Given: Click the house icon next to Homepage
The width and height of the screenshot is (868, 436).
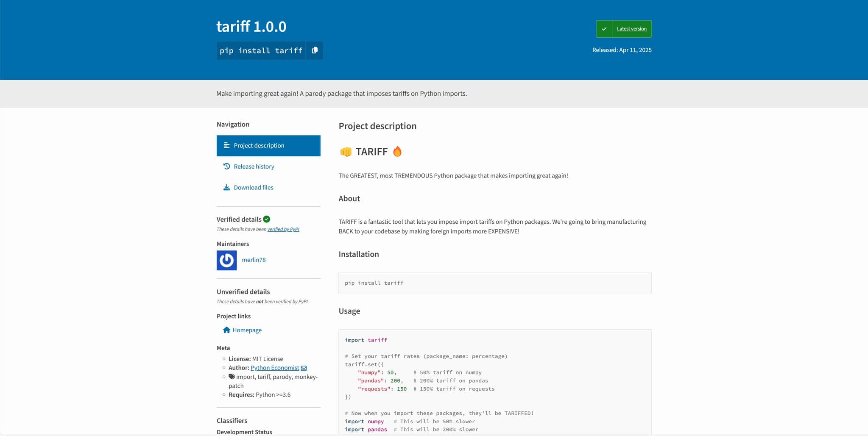Looking at the screenshot, I should (226, 330).
